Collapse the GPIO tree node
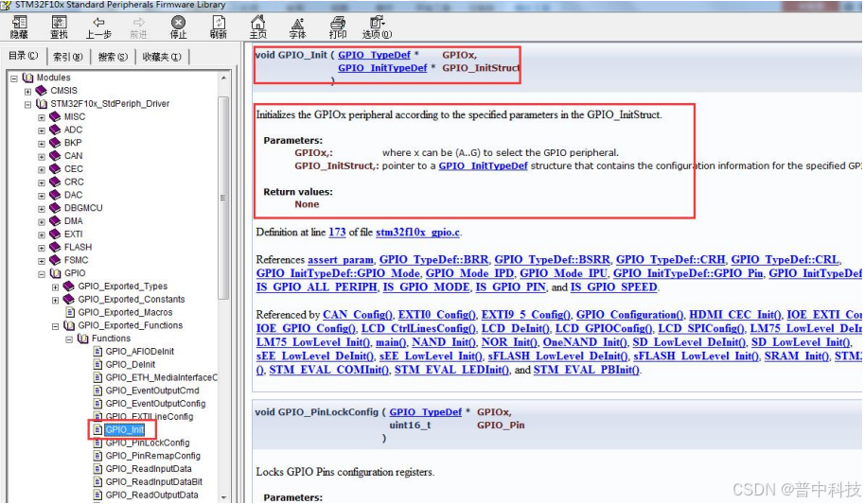This screenshot has width=865, height=504. click(x=42, y=274)
